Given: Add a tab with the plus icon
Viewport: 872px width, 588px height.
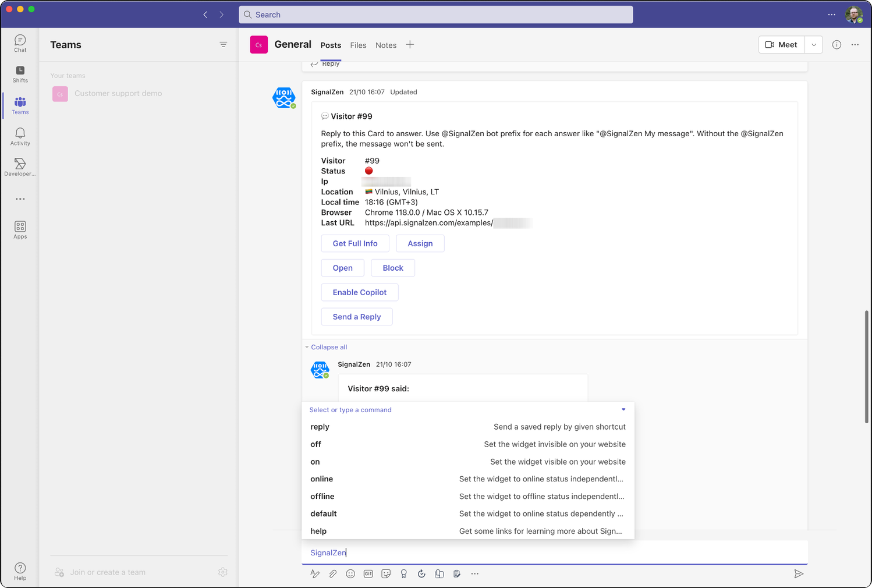Looking at the screenshot, I should pos(410,44).
